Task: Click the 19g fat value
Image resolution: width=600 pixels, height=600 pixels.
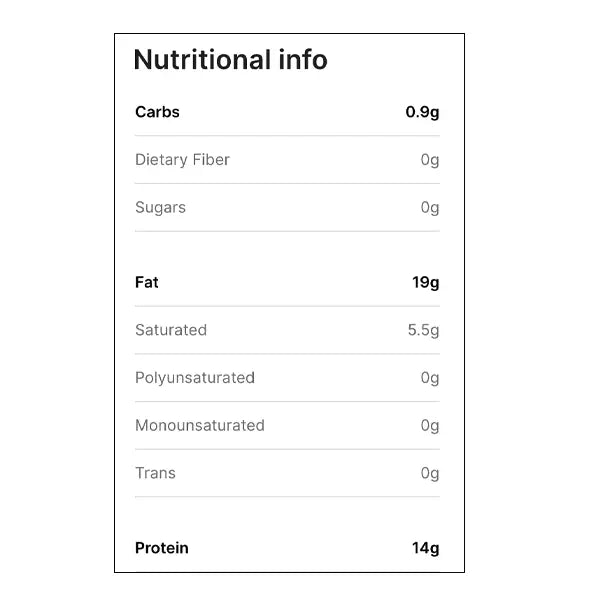Action: point(425,283)
